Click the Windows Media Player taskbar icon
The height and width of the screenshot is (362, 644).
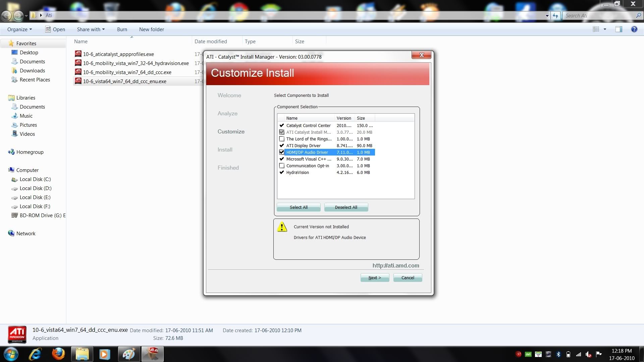104,354
